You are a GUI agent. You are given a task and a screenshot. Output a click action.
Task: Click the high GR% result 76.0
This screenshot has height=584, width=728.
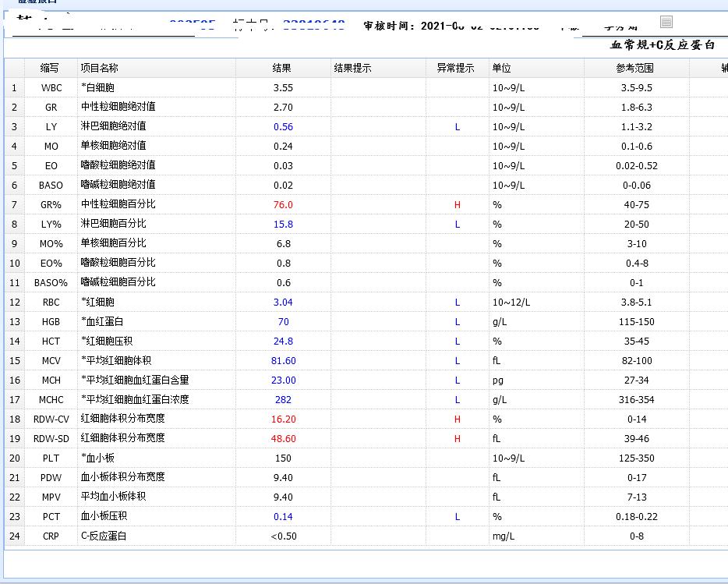[281, 204]
